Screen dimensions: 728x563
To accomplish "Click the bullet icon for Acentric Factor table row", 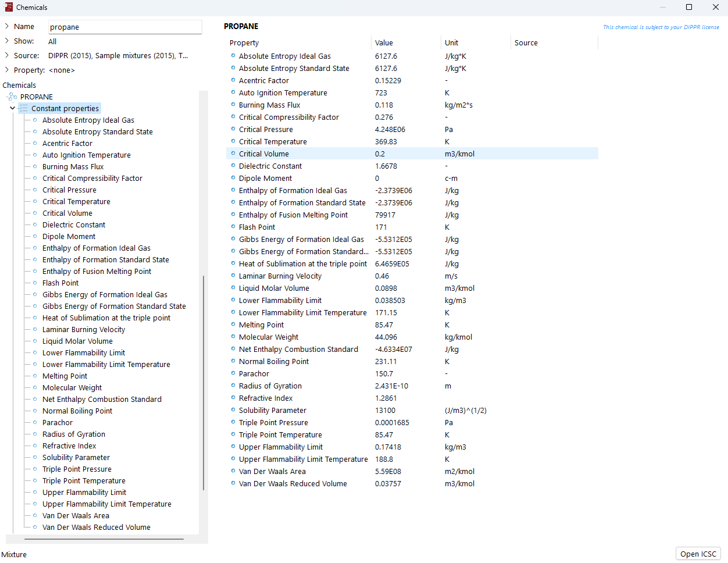I will (233, 80).
